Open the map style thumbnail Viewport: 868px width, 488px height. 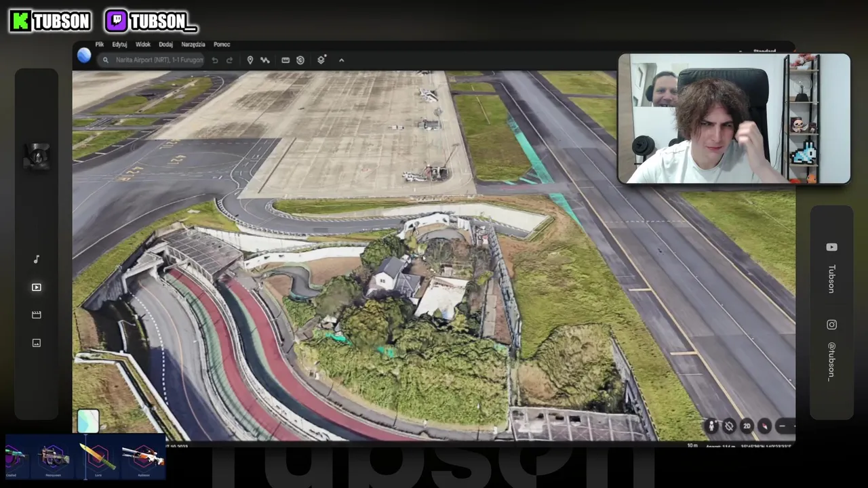pyautogui.click(x=88, y=421)
